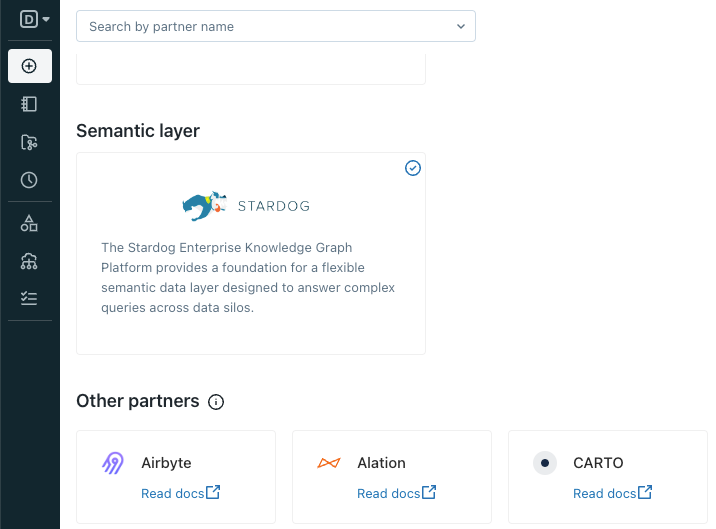Click the New plus icon in sidebar
Viewport: 716px width, 529px height.
click(x=29, y=66)
